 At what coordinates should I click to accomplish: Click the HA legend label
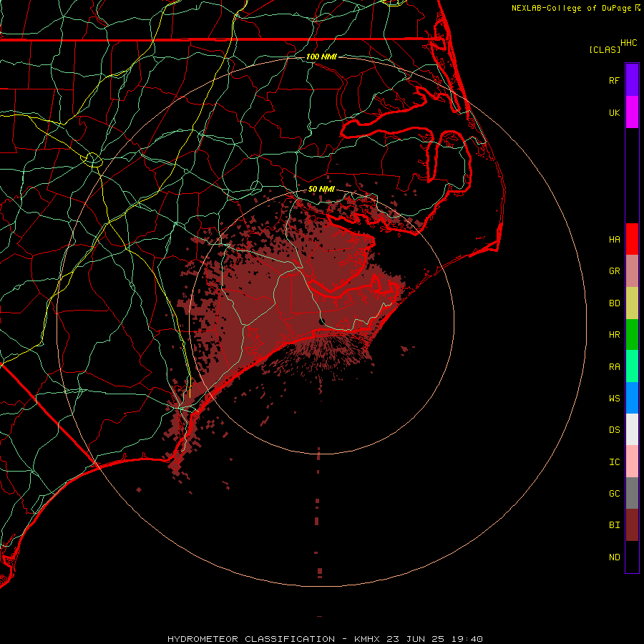614,239
